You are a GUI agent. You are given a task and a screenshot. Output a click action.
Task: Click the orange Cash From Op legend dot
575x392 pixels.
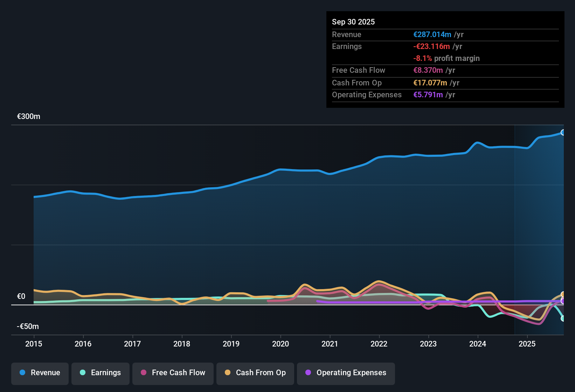(x=228, y=373)
